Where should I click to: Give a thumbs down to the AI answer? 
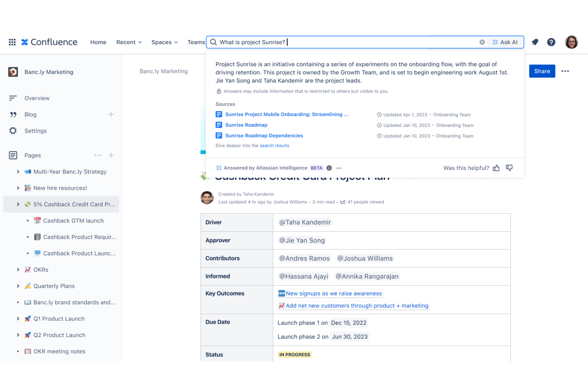(x=509, y=168)
